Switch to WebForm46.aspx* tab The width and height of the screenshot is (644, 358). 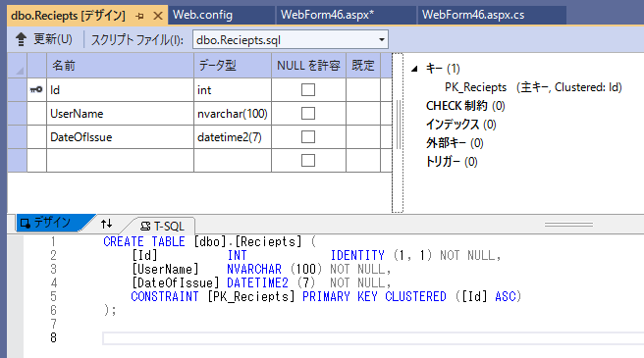347,15
